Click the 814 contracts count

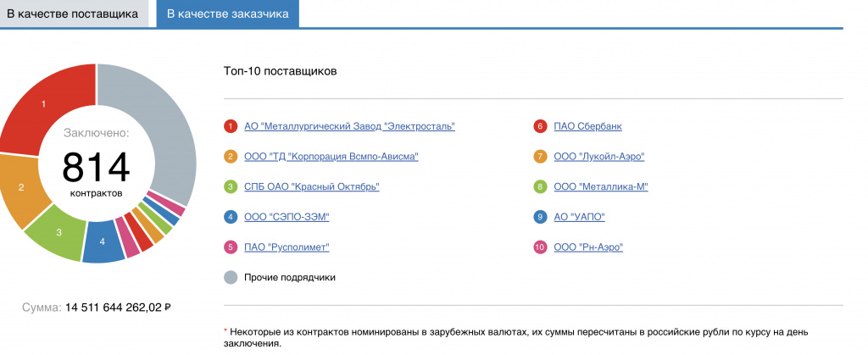[96, 167]
